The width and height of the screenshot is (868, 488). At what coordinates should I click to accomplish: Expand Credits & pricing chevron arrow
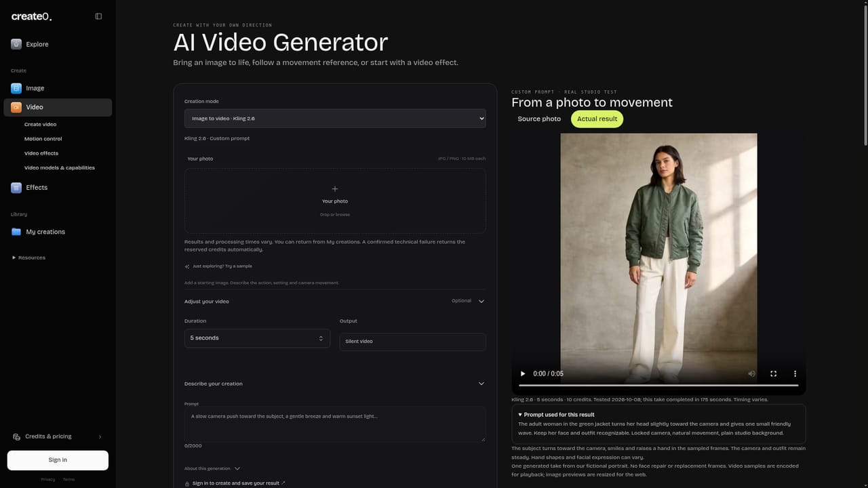(100, 436)
